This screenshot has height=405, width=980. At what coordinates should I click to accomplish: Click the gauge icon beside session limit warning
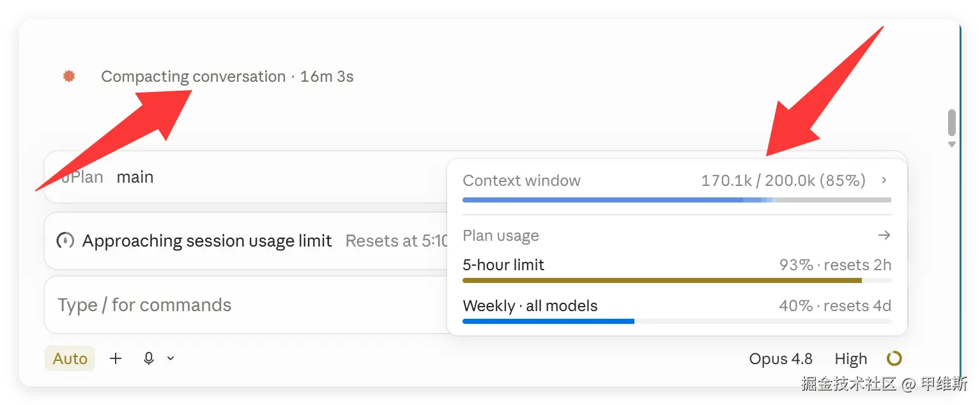coord(65,241)
